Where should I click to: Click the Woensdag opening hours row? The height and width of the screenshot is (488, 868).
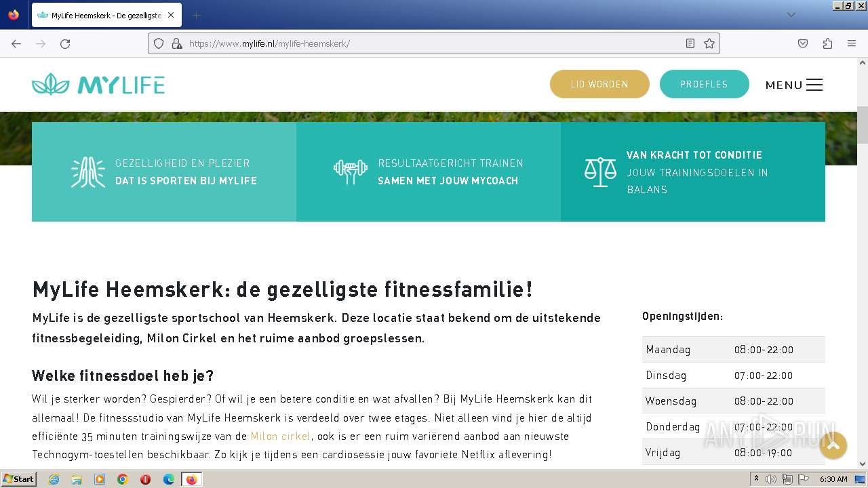coord(734,401)
